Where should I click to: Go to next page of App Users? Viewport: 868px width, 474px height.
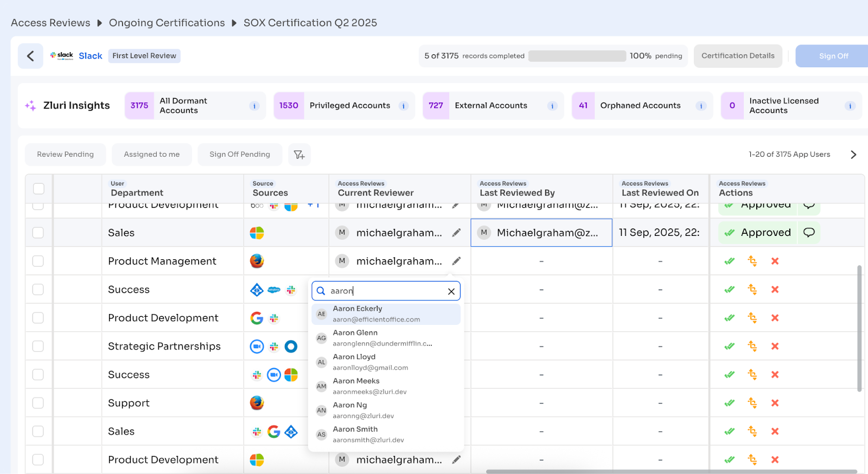pyautogui.click(x=853, y=155)
